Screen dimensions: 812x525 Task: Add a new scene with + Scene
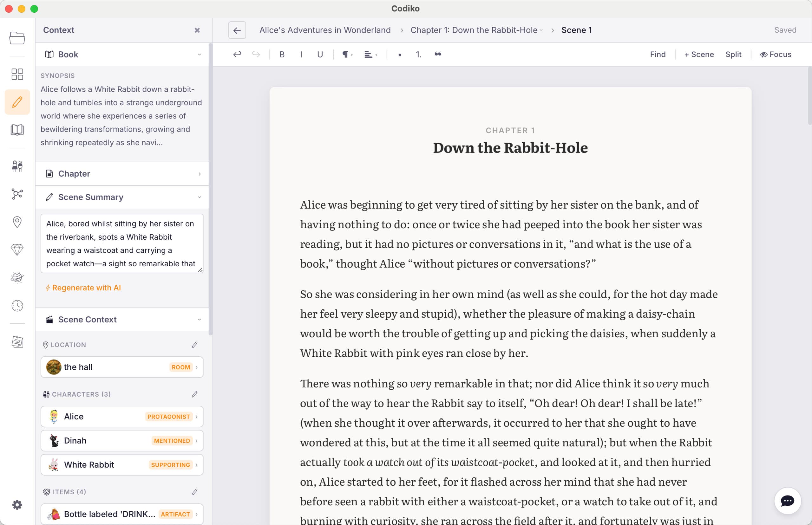click(699, 54)
